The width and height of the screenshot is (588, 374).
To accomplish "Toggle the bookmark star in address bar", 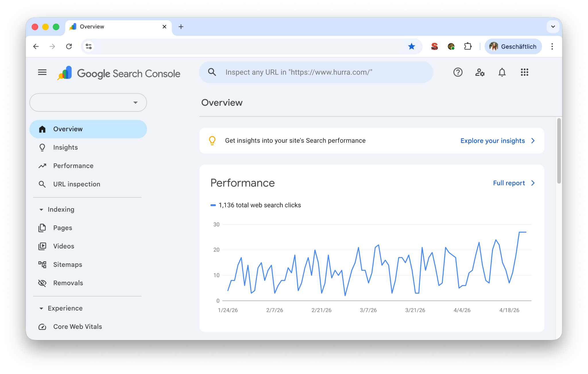I will [x=412, y=46].
